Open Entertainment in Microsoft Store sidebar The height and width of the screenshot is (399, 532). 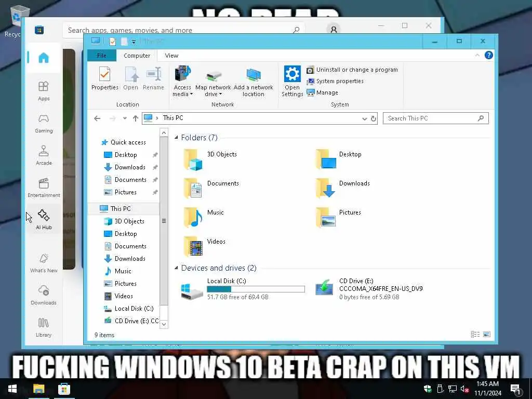[x=44, y=188]
